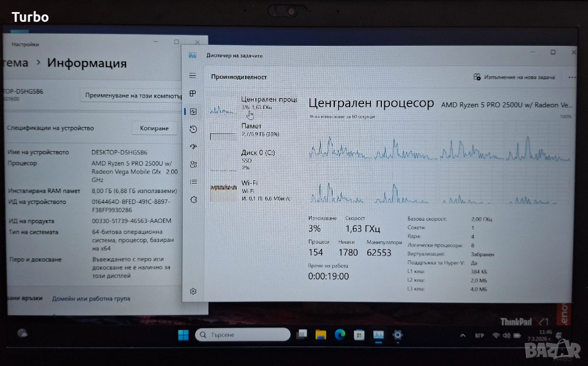Select 'Памет' memory performance item
Image resolution: width=588 pixels, height=366 pixels.
253,131
